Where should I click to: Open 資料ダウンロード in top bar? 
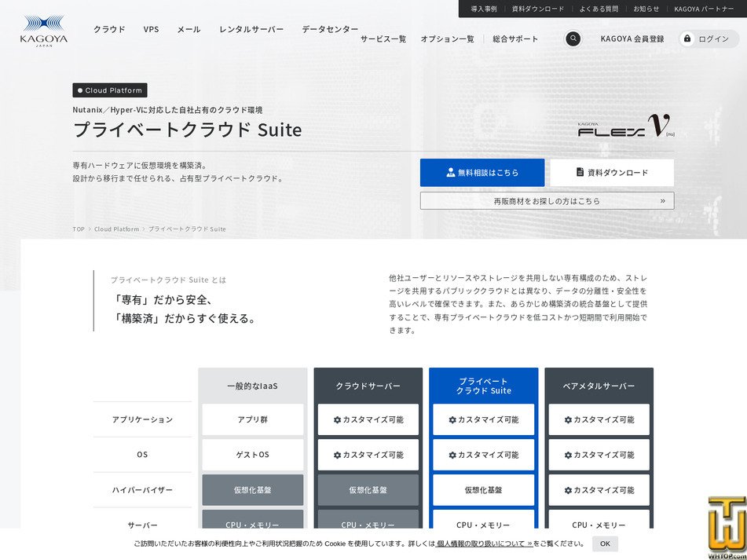coord(538,9)
